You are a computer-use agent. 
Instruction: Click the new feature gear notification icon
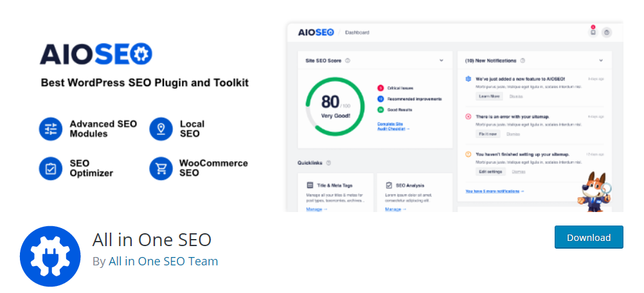tap(468, 78)
